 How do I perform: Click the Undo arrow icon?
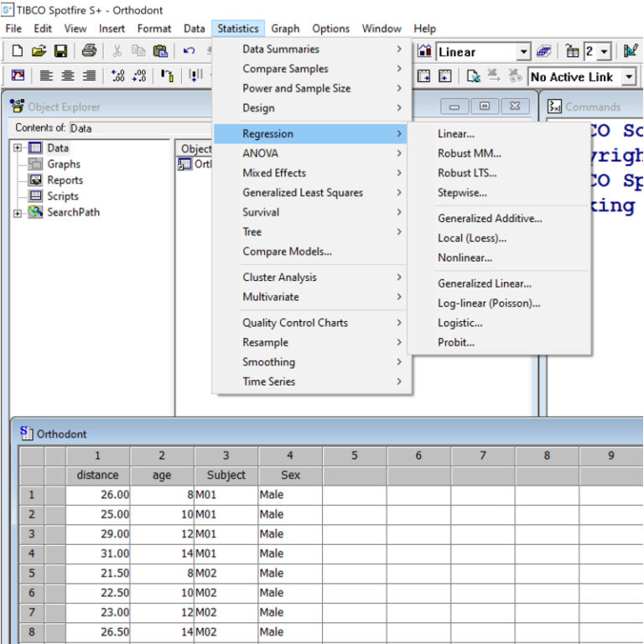coord(190,52)
